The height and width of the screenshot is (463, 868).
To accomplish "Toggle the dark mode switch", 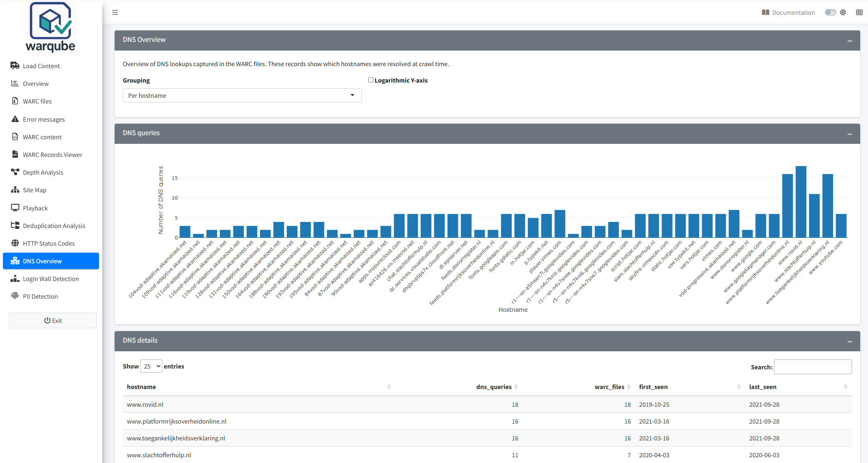I will tap(830, 12).
